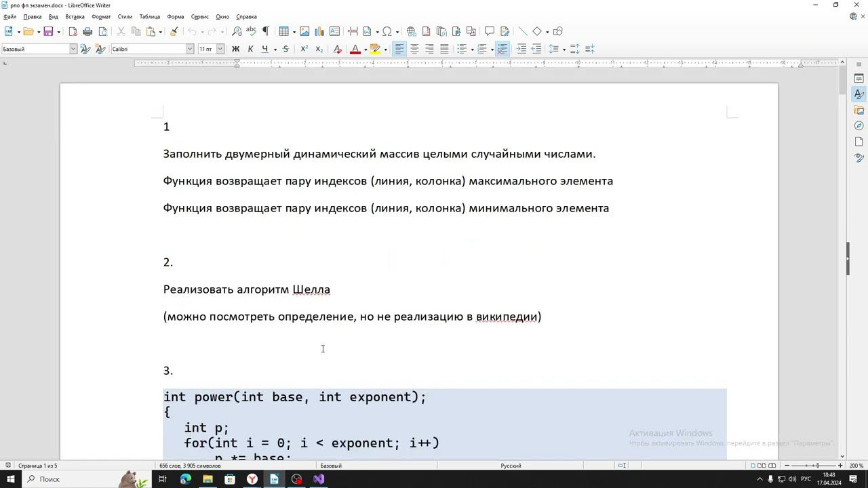Open highlight color dropdown arrow
Screen dimensions: 868x488
[x=385, y=49]
